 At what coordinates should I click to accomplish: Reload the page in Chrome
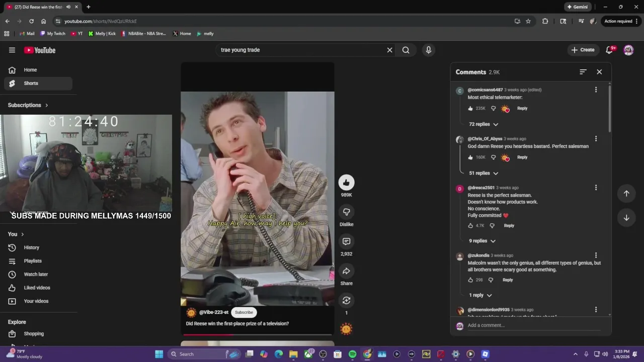click(31, 21)
